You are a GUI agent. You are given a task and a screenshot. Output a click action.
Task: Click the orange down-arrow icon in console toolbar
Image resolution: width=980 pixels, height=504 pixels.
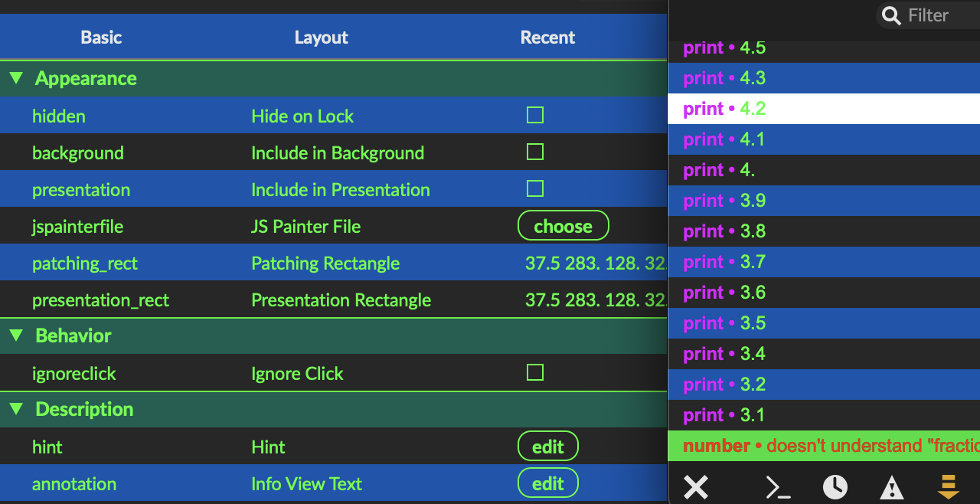(949, 486)
